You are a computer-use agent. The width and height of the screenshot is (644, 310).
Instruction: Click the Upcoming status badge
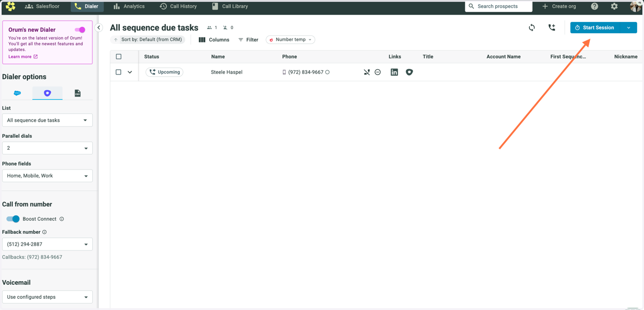tap(165, 72)
